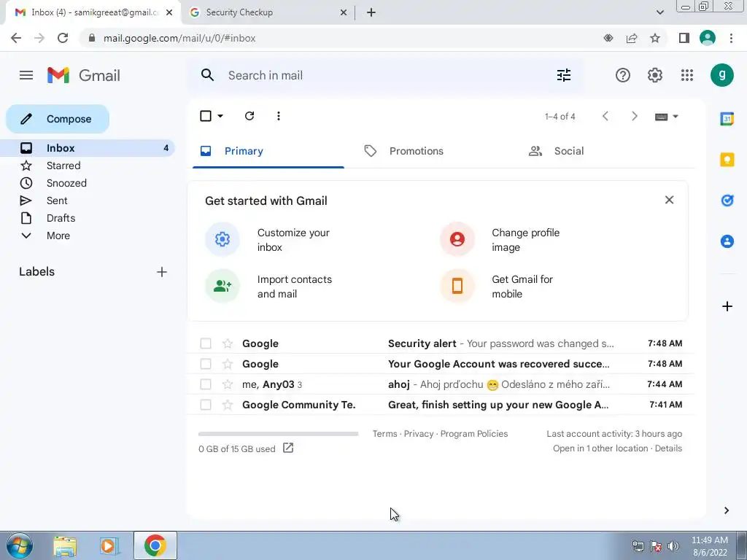The width and height of the screenshot is (747, 560).
Task: Click the Get Gmail for mobile icon
Action: (x=457, y=286)
